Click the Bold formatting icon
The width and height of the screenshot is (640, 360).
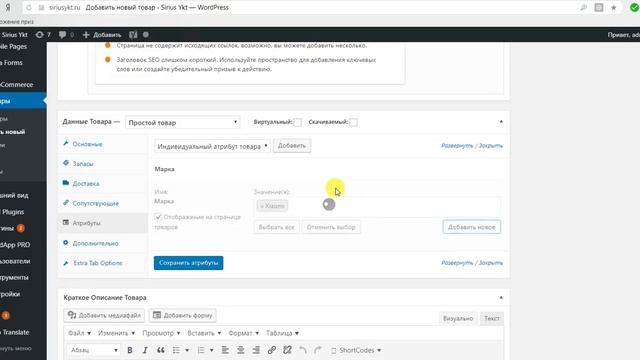tap(130, 350)
